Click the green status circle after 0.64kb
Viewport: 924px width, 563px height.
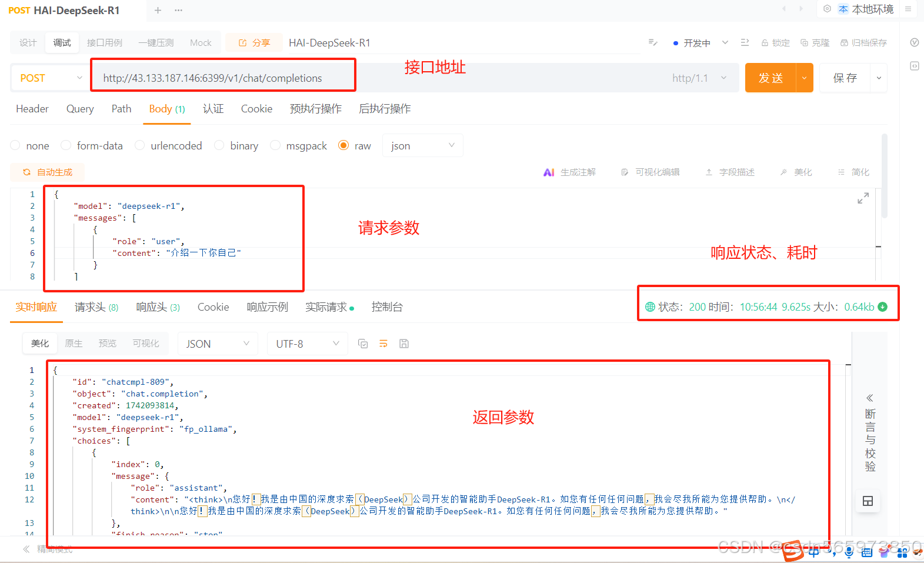(x=882, y=307)
